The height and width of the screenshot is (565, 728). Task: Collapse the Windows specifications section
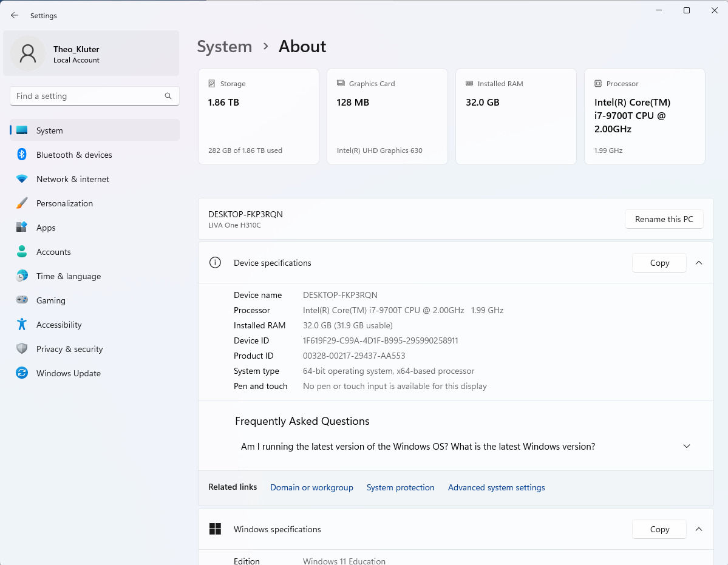tap(699, 529)
